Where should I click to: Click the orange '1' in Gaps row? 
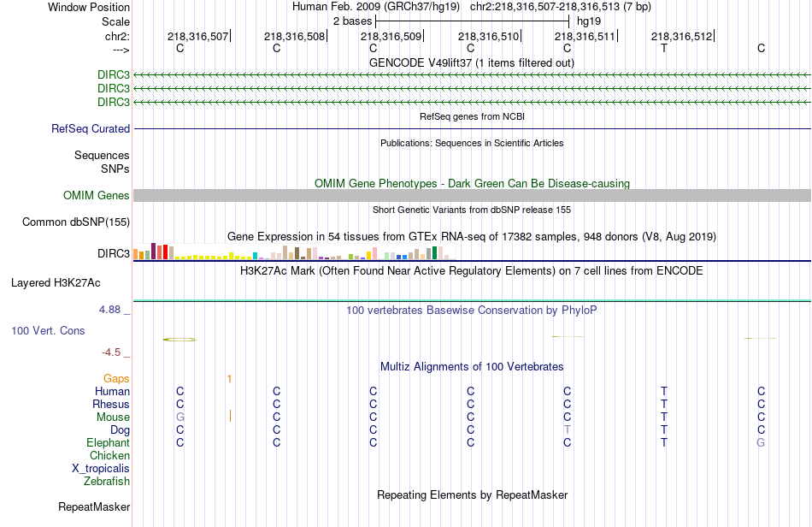point(229,379)
